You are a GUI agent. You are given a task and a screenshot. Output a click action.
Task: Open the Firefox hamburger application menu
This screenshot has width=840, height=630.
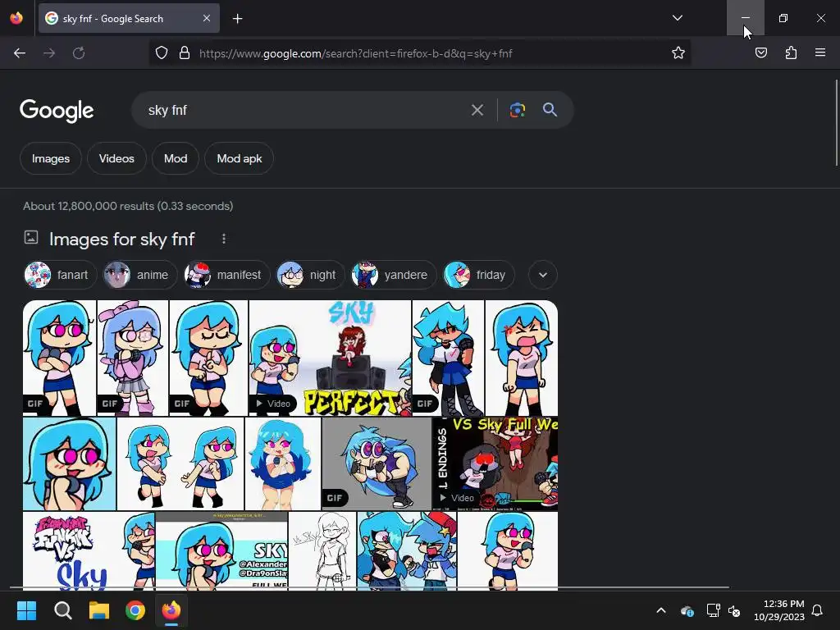pyautogui.click(x=820, y=53)
